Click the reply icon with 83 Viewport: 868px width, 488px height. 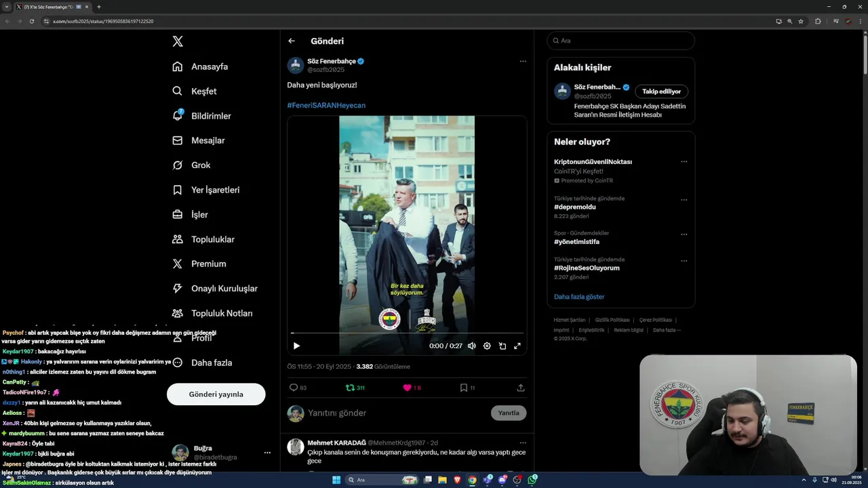294,388
